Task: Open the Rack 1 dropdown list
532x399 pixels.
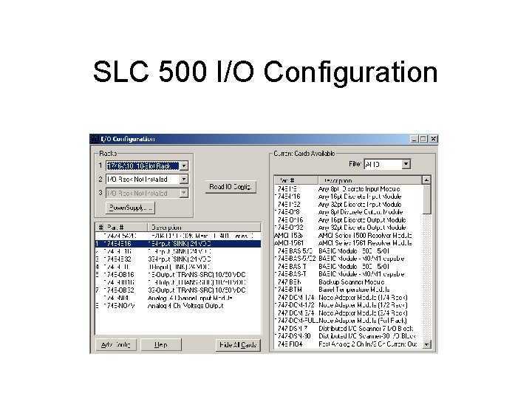Action: tap(183, 166)
